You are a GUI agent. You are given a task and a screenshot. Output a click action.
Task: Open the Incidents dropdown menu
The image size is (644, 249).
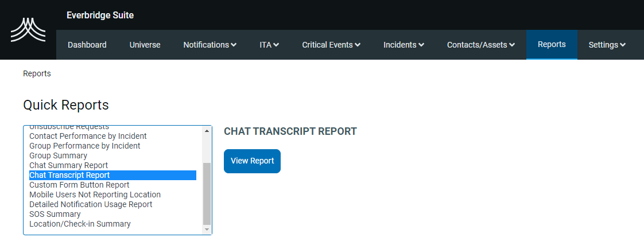click(404, 45)
